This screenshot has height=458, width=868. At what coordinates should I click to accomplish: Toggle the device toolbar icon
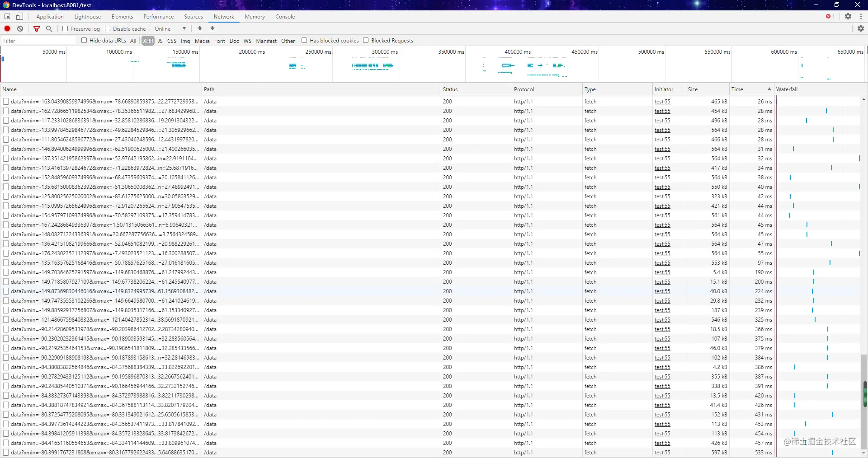click(x=19, y=16)
